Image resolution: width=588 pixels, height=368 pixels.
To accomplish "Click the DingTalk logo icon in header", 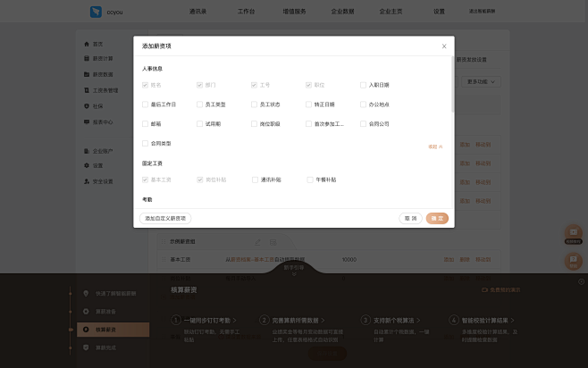I will click(x=96, y=12).
